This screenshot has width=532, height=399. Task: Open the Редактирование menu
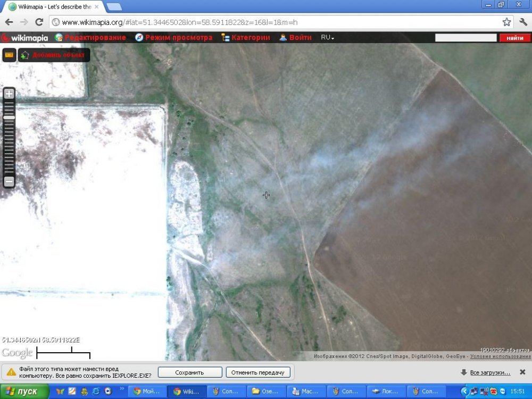pos(91,38)
